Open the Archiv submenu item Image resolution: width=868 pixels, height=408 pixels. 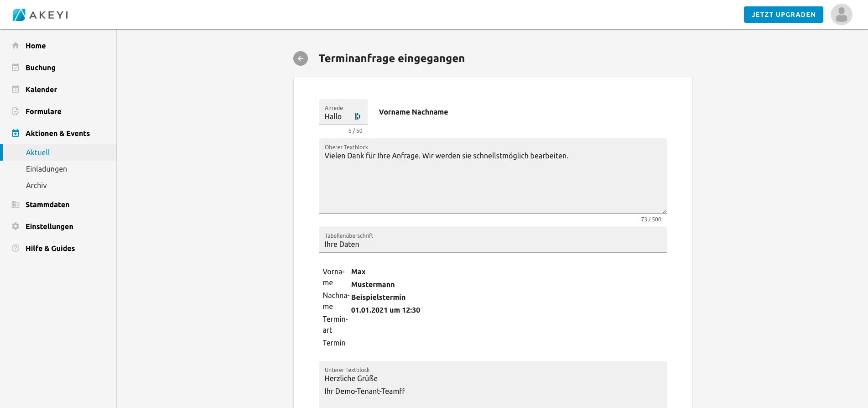(36, 185)
